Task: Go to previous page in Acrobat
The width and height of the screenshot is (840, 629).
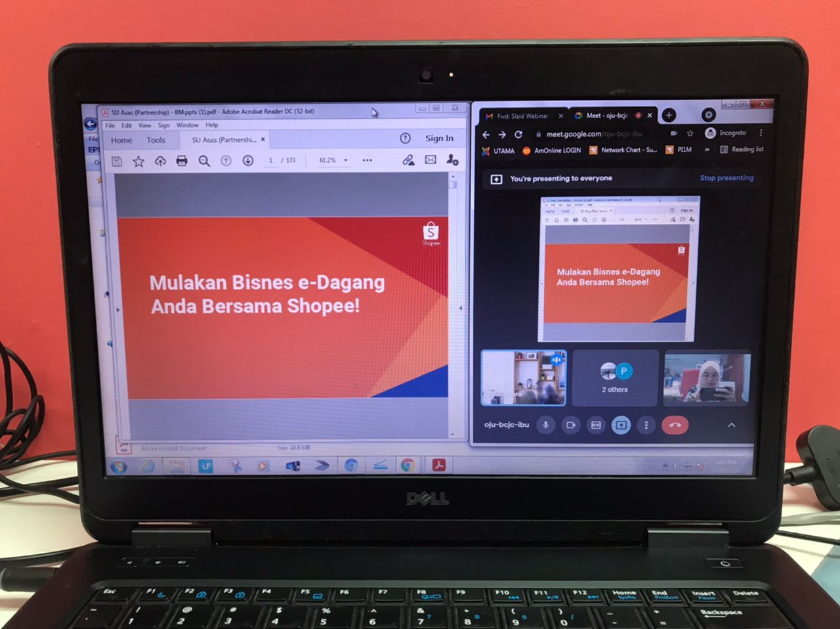Action: click(226, 161)
